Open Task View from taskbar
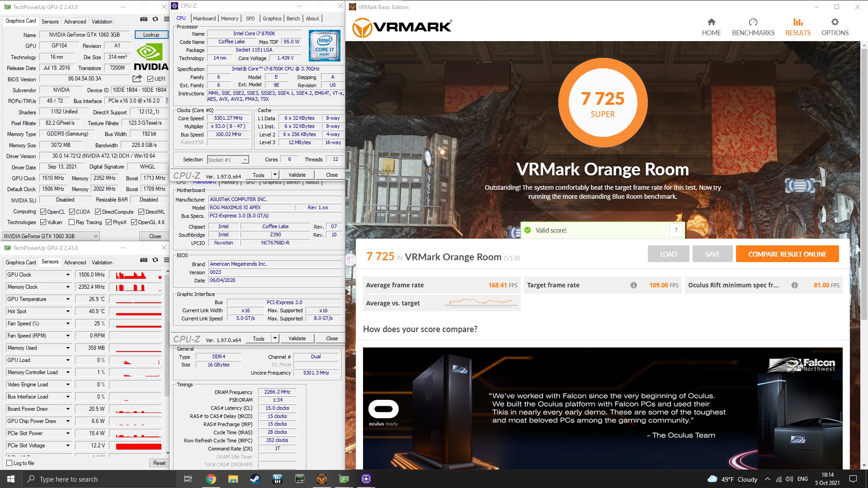868x488 pixels. tap(188, 479)
